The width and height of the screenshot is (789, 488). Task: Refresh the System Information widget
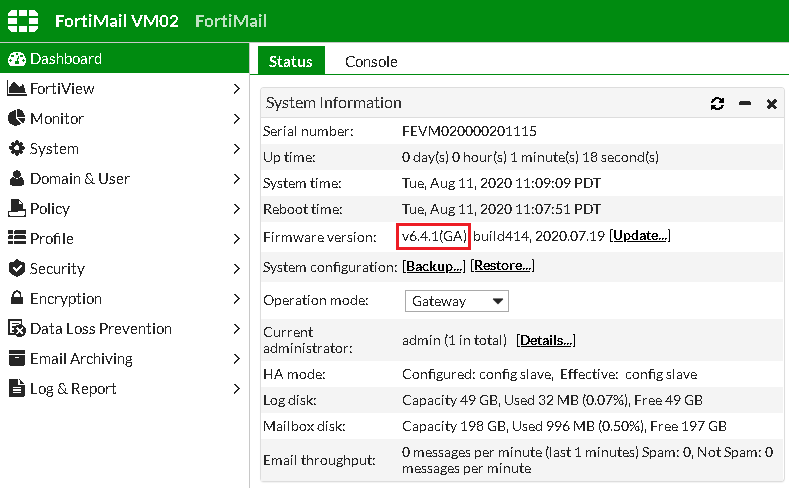pyautogui.click(x=717, y=104)
